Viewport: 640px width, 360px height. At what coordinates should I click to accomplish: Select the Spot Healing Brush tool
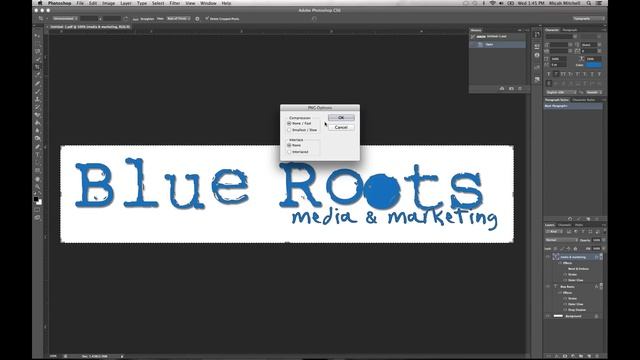click(x=38, y=84)
